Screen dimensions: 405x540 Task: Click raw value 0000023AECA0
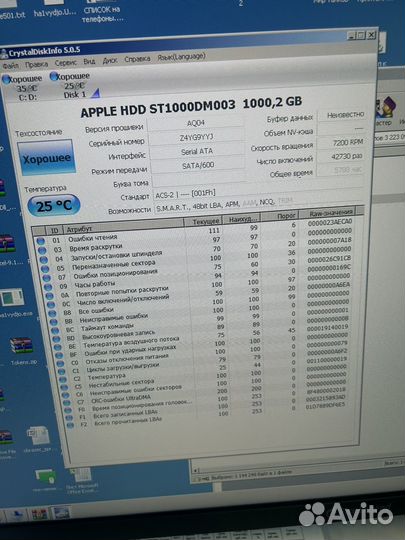330,222
